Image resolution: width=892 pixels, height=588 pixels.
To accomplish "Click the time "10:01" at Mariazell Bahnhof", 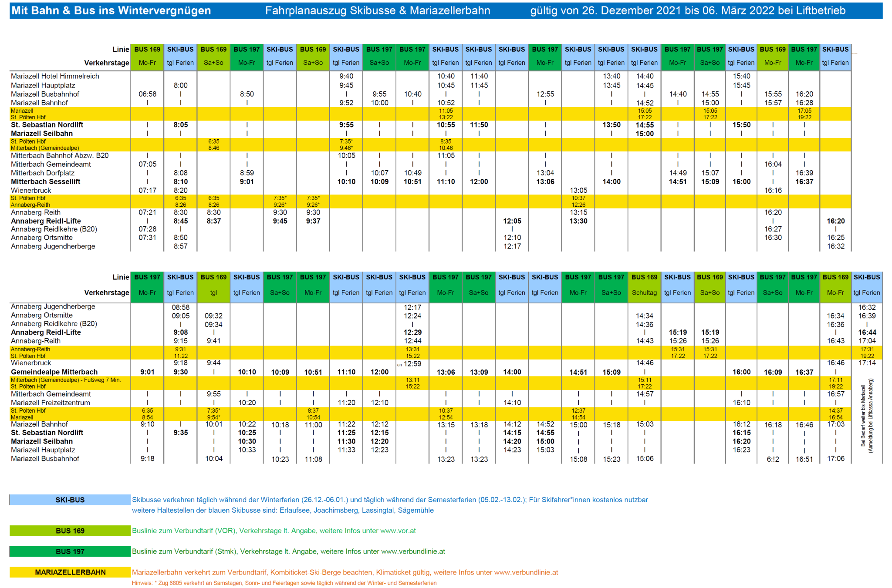I will point(214,424).
